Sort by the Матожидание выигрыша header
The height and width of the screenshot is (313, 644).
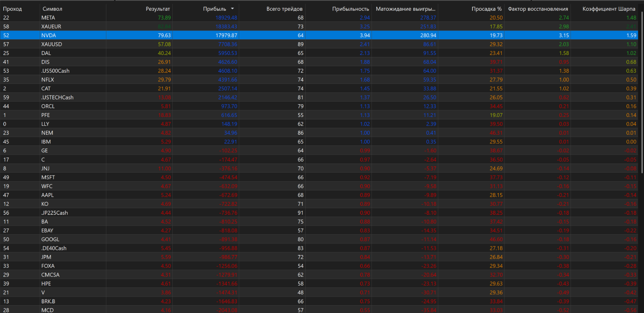(406, 9)
